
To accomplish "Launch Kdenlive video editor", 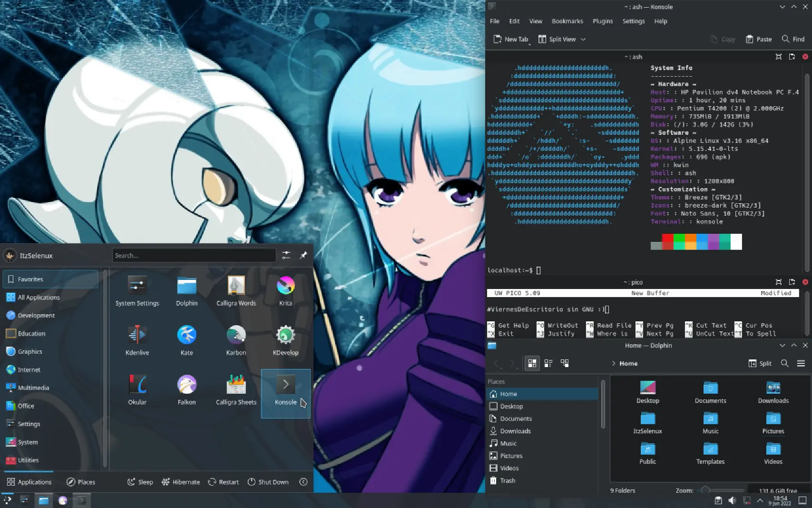I will 137,340.
